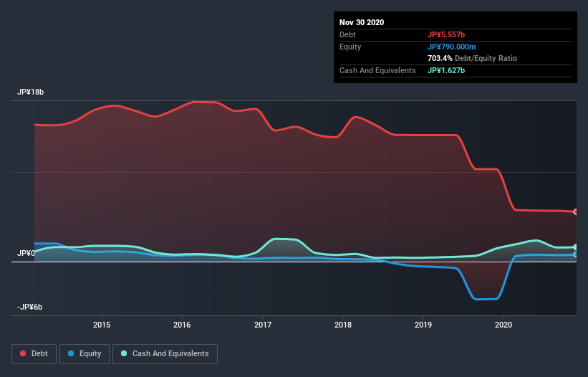This screenshot has height=377, width=588.
Task: Toggle the Equity series legend button
Action: [85, 354]
